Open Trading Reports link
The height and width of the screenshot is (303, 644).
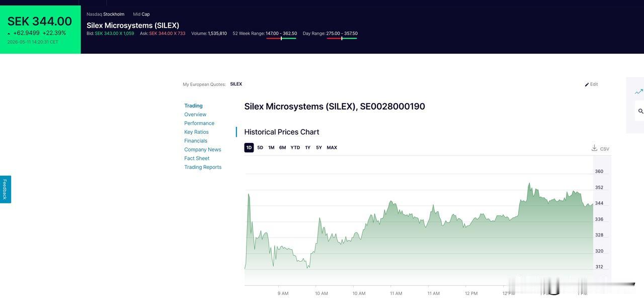pyautogui.click(x=203, y=167)
